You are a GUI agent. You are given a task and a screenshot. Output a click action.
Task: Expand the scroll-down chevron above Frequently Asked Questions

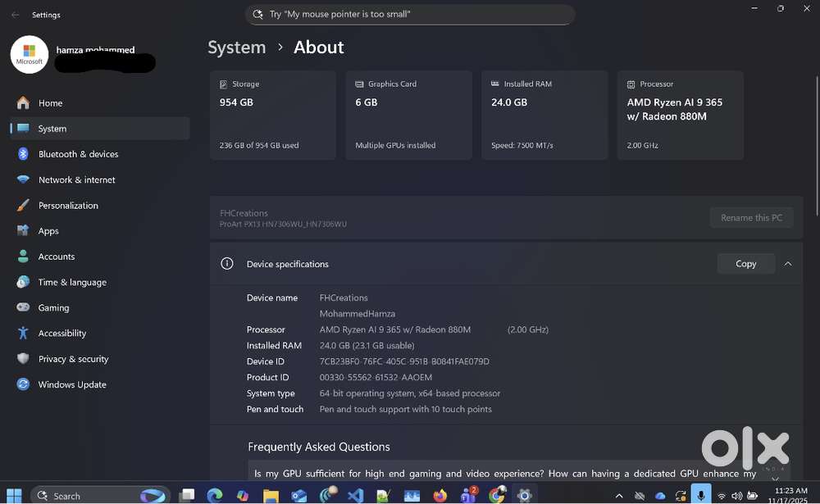click(775, 478)
